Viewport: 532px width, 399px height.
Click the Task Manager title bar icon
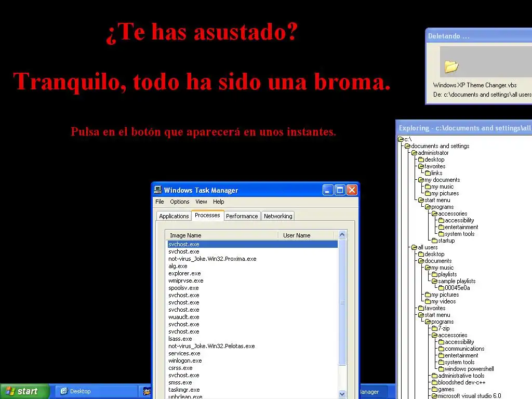158,190
